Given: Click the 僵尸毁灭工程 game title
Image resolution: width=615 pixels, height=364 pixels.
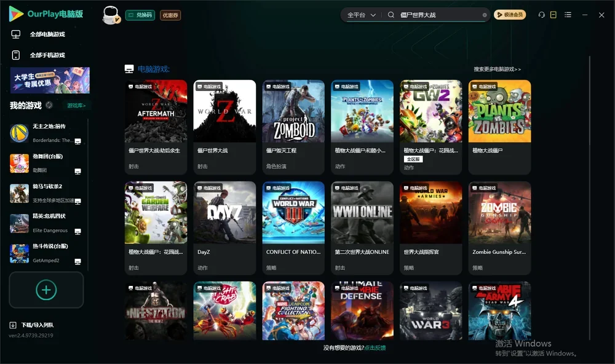Looking at the screenshot, I should [281, 151].
